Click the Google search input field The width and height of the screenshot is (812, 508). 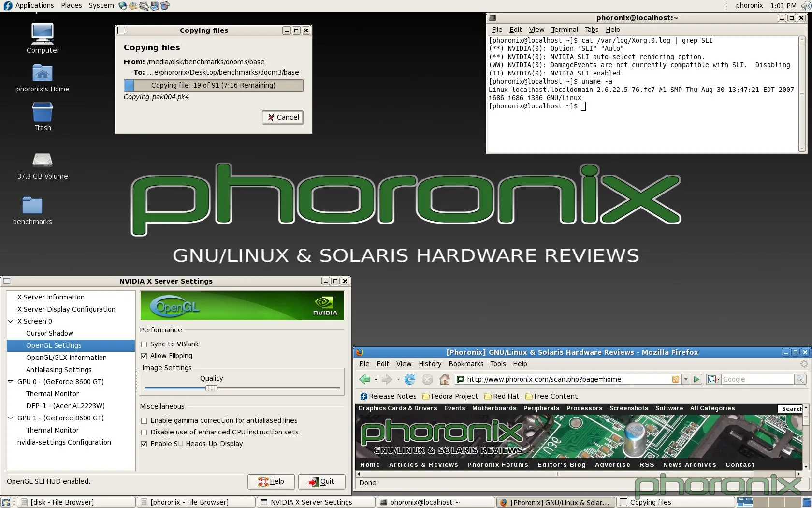pos(757,379)
